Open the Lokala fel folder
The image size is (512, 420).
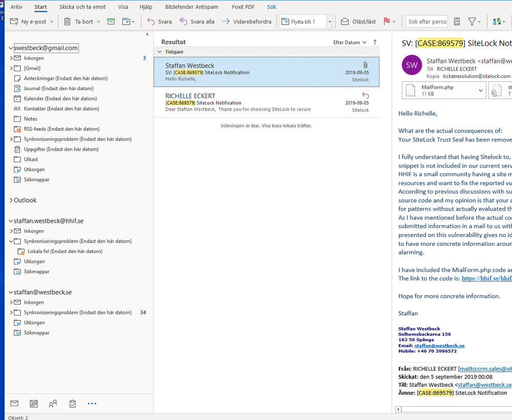(x=65, y=251)
